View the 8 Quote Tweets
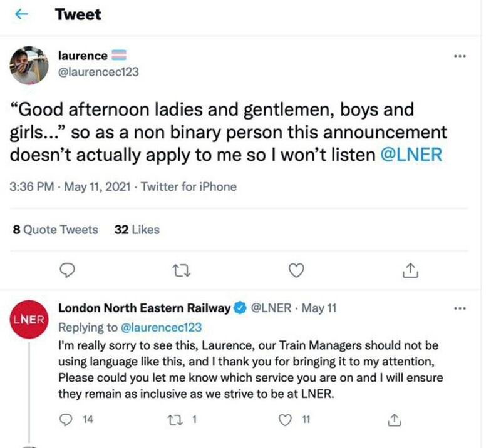Screen dimensions: 501x448 [55, 230]
